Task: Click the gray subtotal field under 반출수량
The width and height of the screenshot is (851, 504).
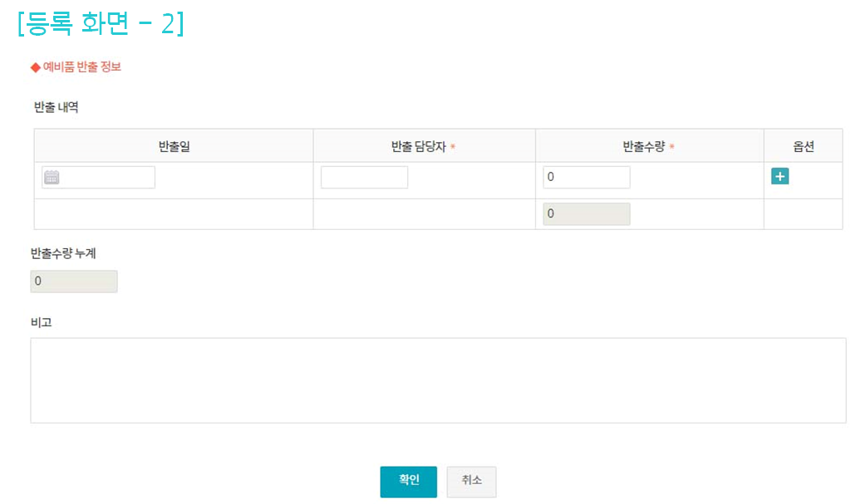Action: [x=586, y=214]
